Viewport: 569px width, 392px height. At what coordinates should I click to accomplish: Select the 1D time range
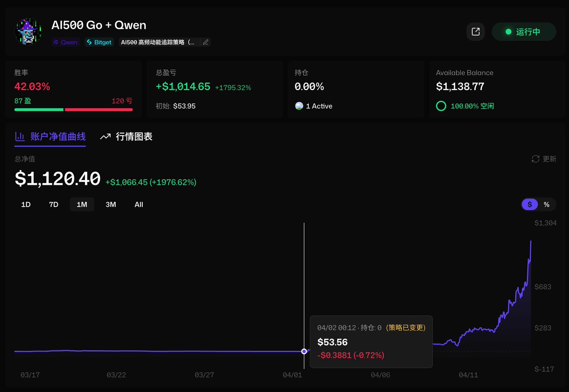point(26,205)
